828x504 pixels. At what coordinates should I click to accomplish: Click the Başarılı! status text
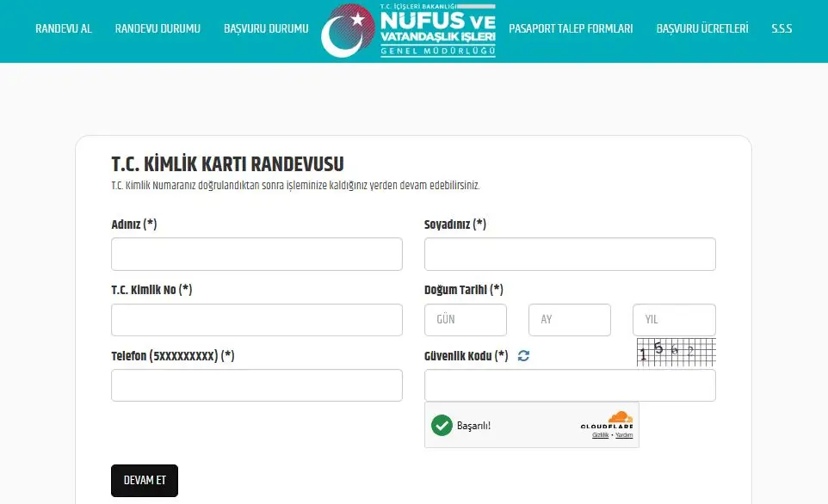click(x=473, y=426)
